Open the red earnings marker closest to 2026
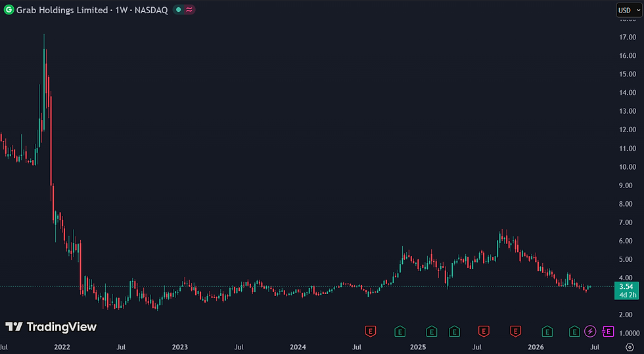Image resolution: width=644 pixels, height=354 pixels. [515, 331]
